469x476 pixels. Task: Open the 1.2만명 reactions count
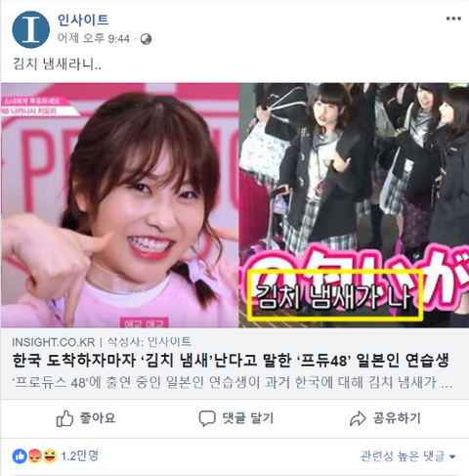click(80, 456)
